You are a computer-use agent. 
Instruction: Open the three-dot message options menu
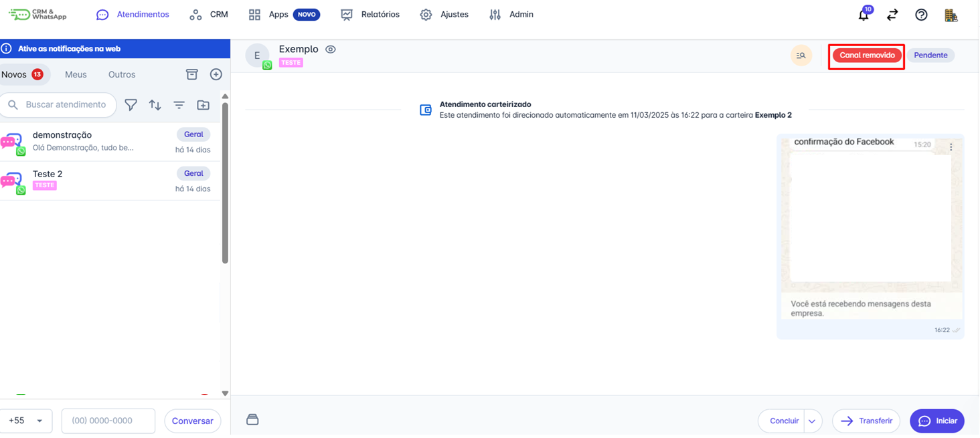click(x=951, y=146)
